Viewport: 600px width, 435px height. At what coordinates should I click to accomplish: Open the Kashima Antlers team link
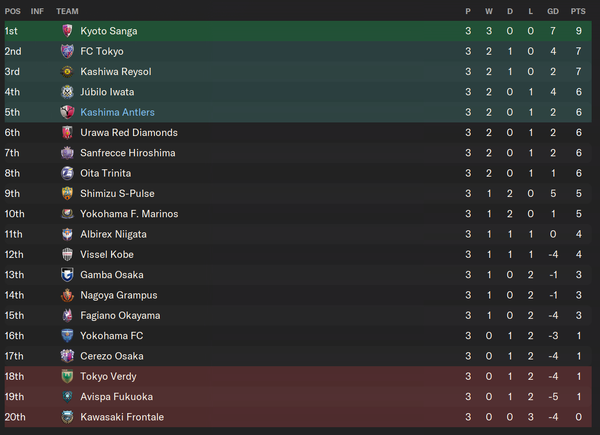tap(117, 112)
